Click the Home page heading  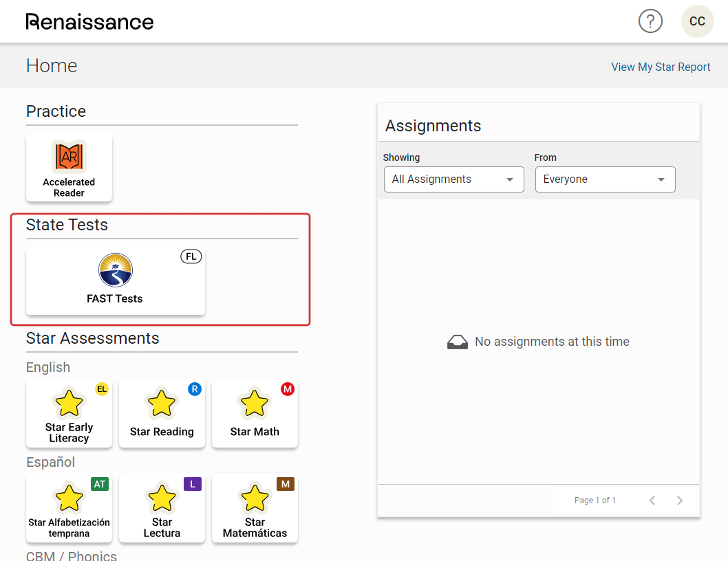pyautogui.click(x=52, y=66)
